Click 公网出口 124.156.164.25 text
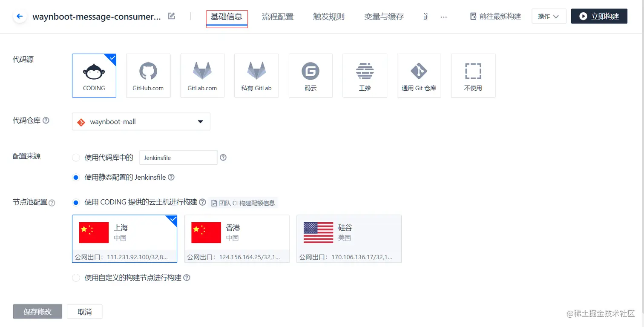Image resolution: width=644 pixels, height=327 pixels. tap(233, 257)
